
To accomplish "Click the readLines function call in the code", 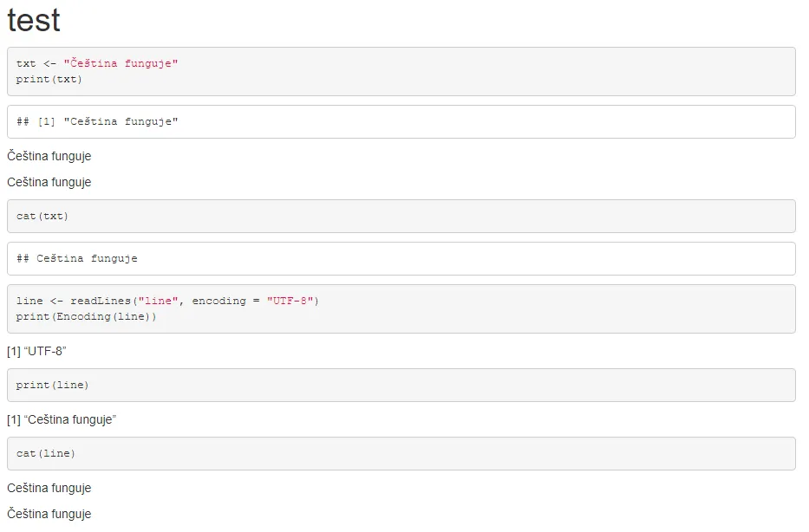I will 95,302.
